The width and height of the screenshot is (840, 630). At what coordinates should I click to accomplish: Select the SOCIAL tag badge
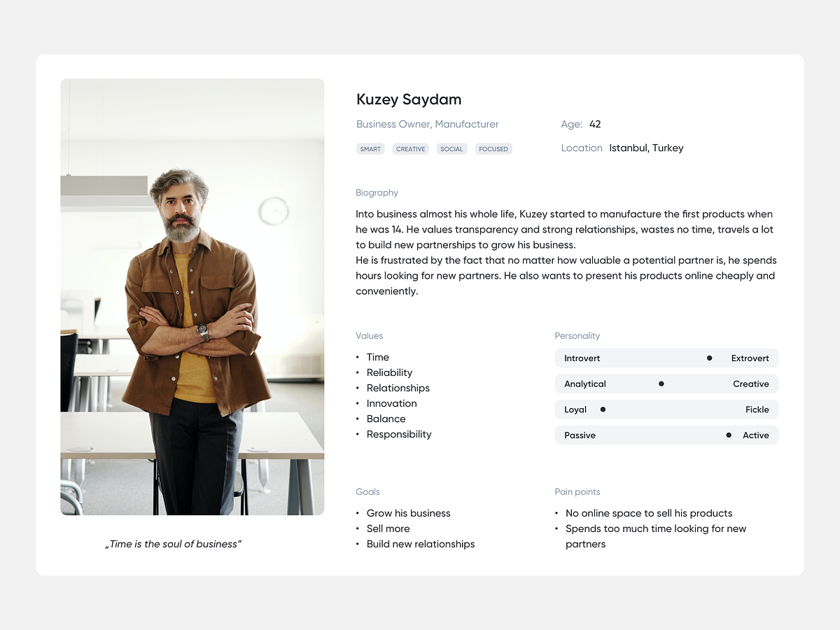[x=451, y=148]
